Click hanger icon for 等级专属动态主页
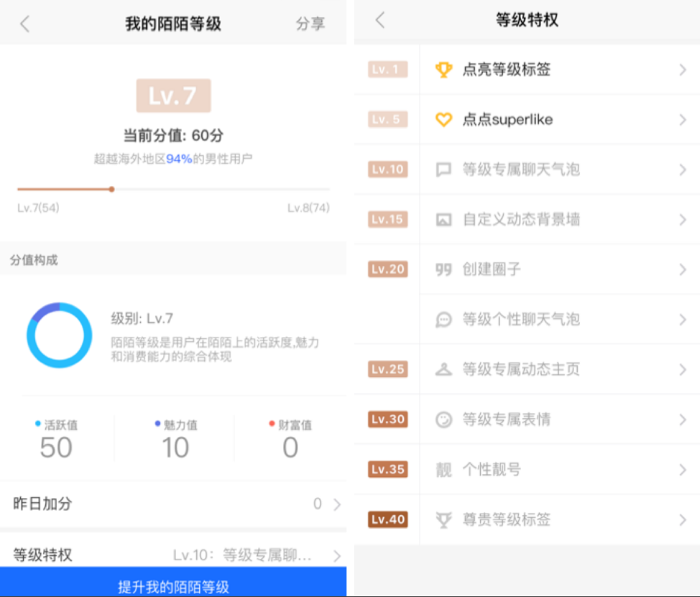 click(443, 369)
